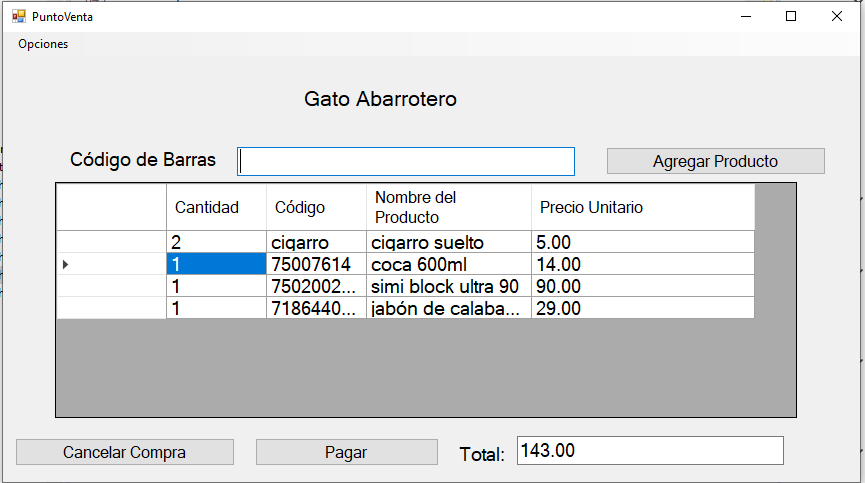Click the code cell '75007614'
Viewport: 865px width, 483px height.
(316, 264)
